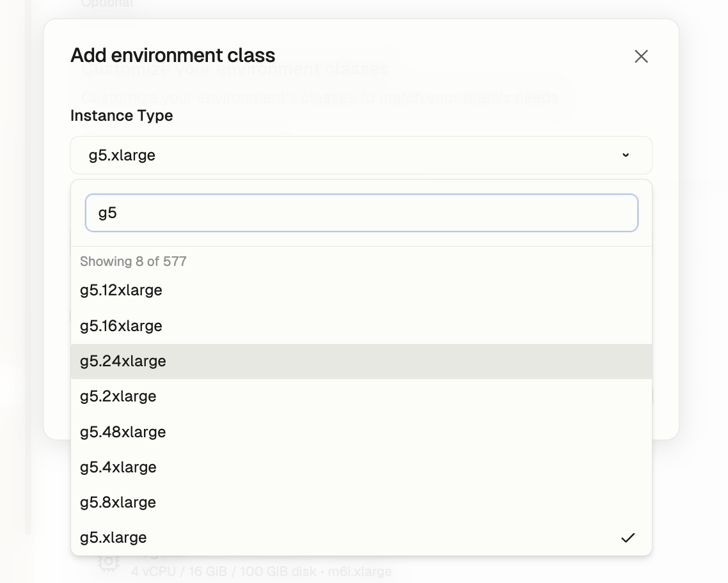728x583 pixels.
Task: Select g5.12xlarge from the list
Action: pos(361,290)
